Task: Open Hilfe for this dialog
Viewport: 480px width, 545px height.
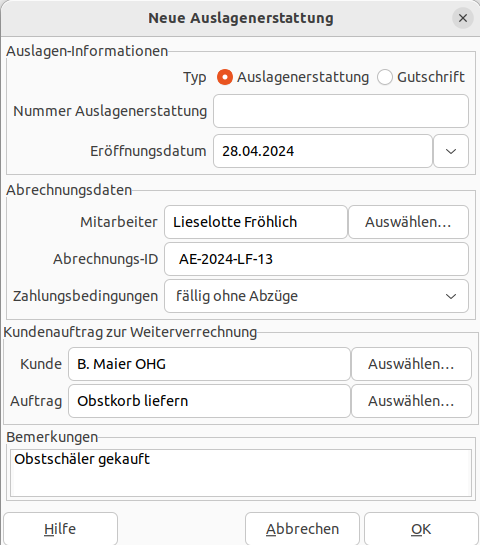Action: pos(60,529)
